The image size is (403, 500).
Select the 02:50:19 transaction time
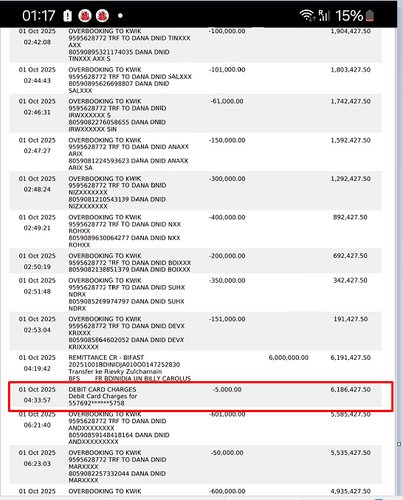pos(37,267)
